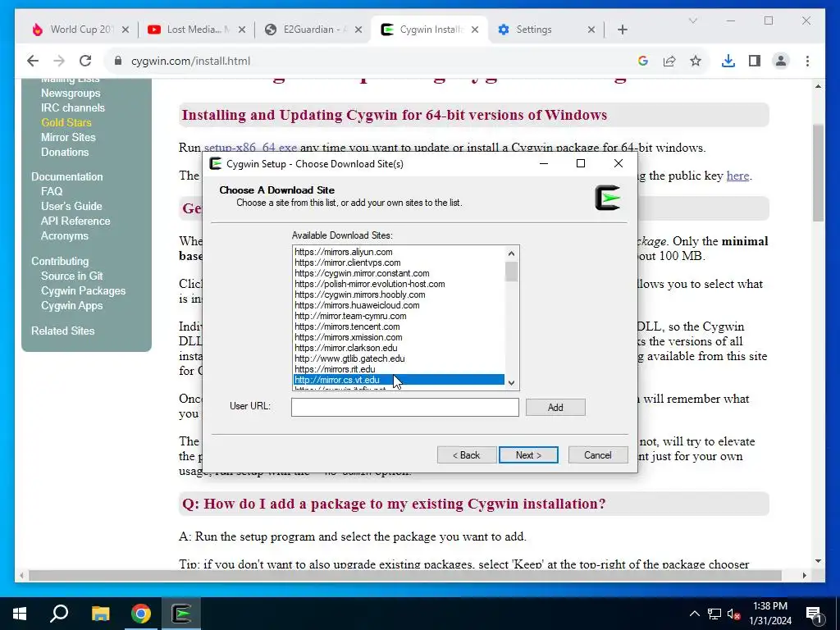Open a new tab with plus button
This screenshot has width=840, height=630.
(x=622, y=30)
